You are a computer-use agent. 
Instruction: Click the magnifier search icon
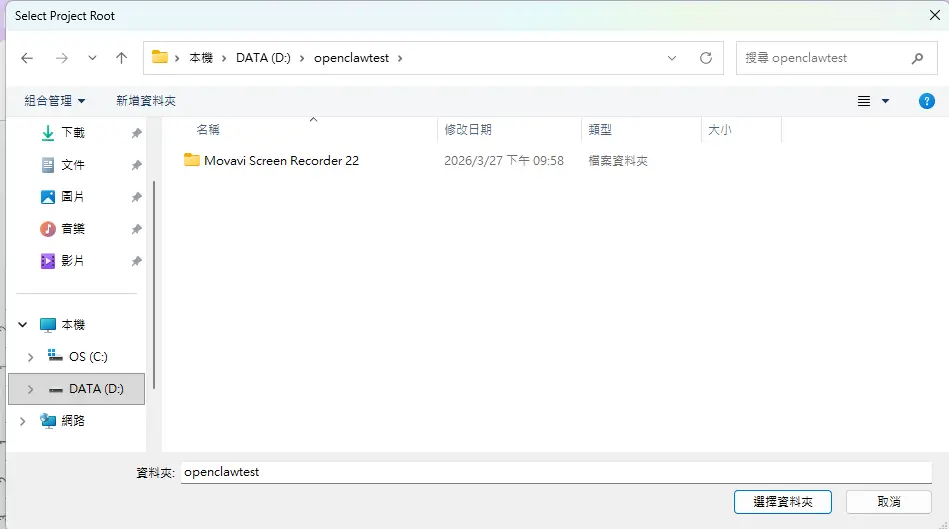point(918,58)
